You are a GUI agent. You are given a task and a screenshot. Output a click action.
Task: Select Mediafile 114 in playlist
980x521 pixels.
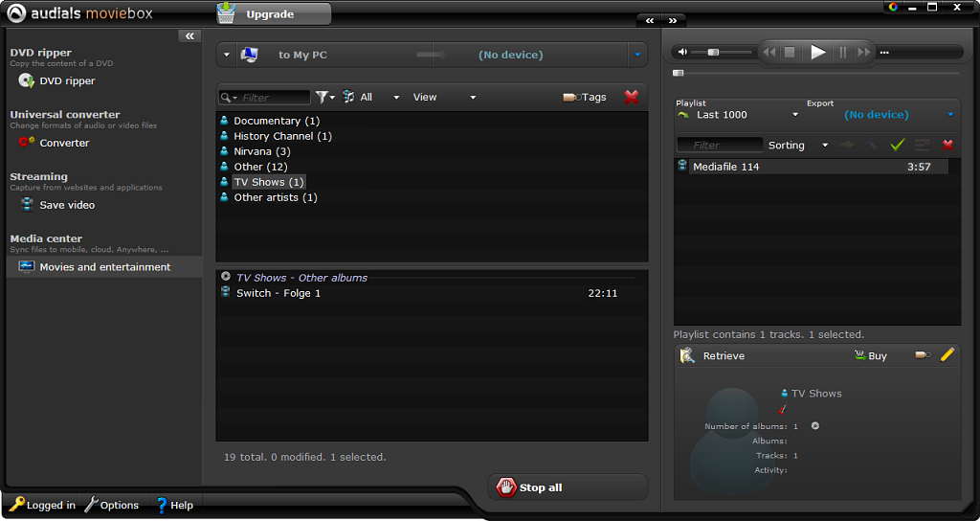[x=813, y=167]
